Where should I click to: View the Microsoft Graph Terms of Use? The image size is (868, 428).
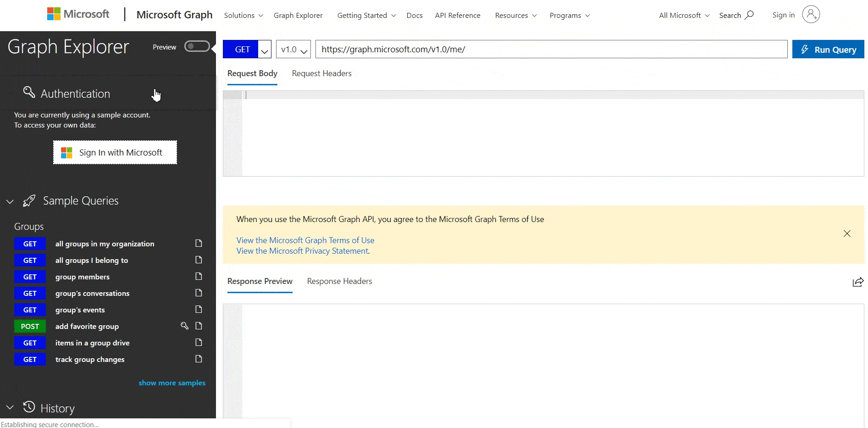click(x=305, y=240)
